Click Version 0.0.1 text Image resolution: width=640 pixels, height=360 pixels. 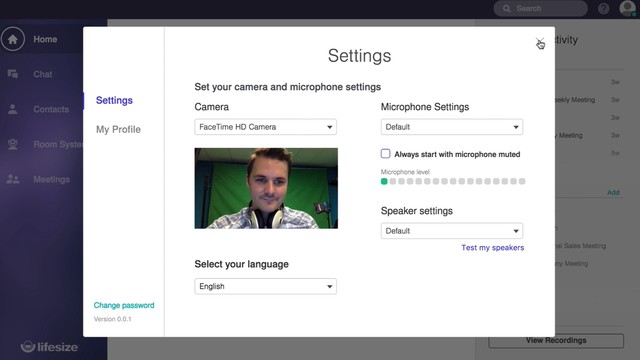[x=113, y=319]
